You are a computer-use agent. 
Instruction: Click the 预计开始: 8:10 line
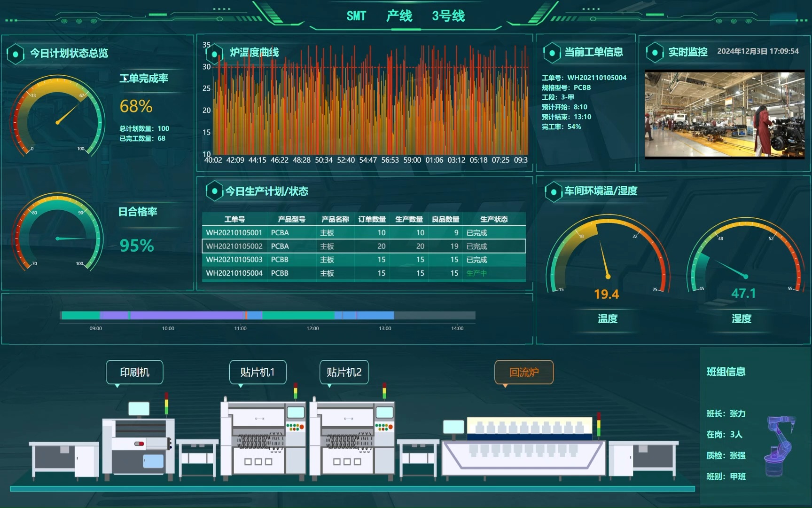[564, 107]
